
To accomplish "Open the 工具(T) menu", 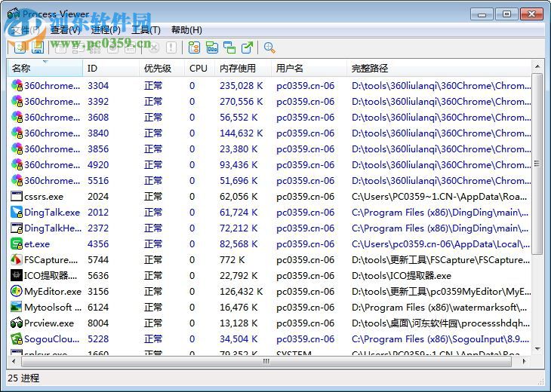I will coord(146,30).
